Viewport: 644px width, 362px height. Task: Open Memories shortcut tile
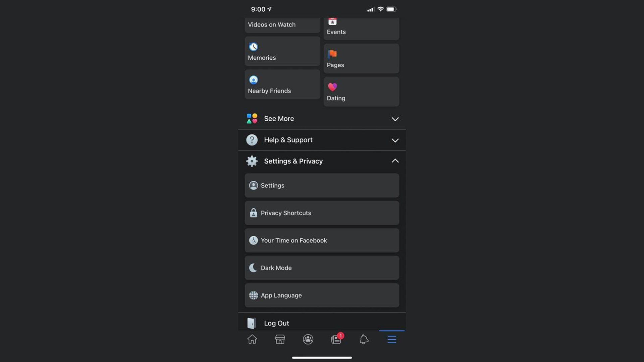click(x=282, y=51)
